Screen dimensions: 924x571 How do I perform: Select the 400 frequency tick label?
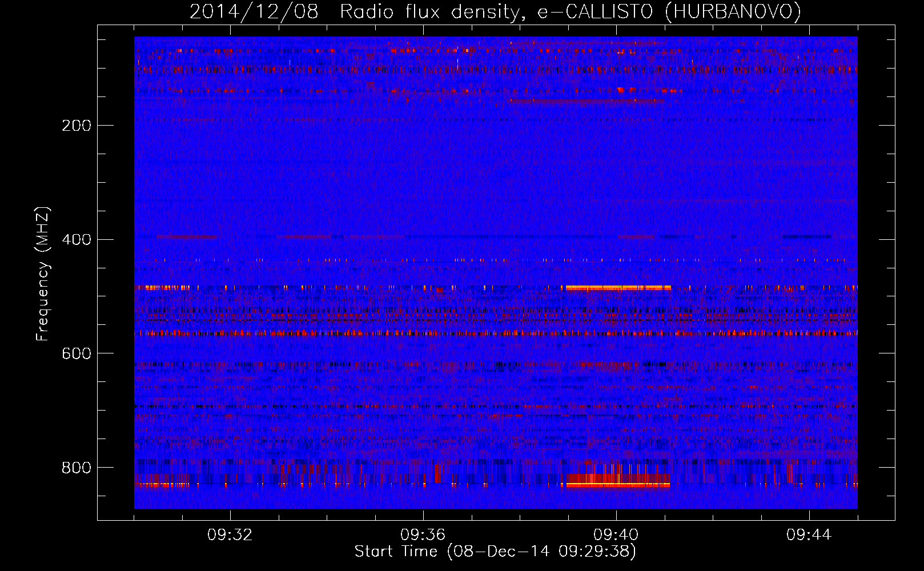(x=77, y=240)
